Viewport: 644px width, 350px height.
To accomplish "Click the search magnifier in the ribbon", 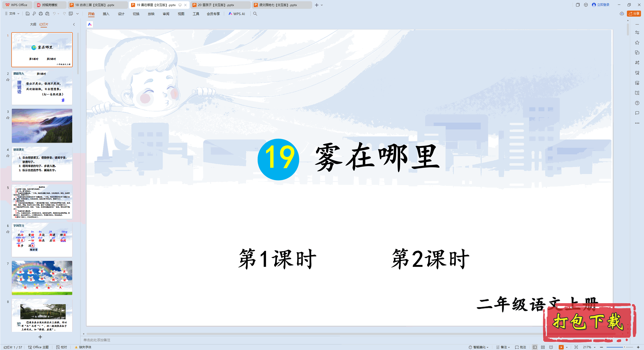I will pos(255,14).
